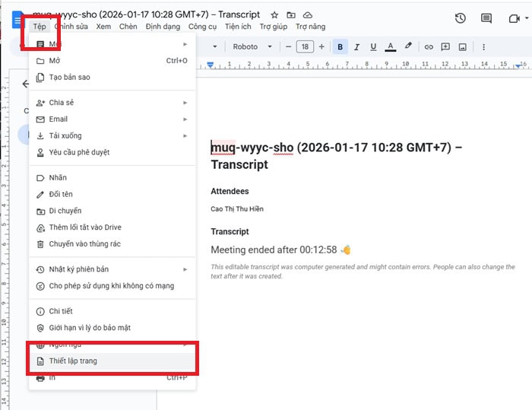Open the highlight color pen tool
Viewport: 532px width, 410px height.
coord(408,46)
